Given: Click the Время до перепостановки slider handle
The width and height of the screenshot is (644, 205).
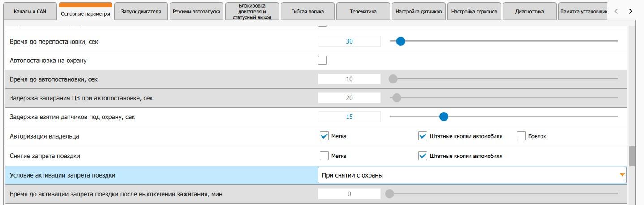Looking at the screenshot, I should [x=400, y=41].
